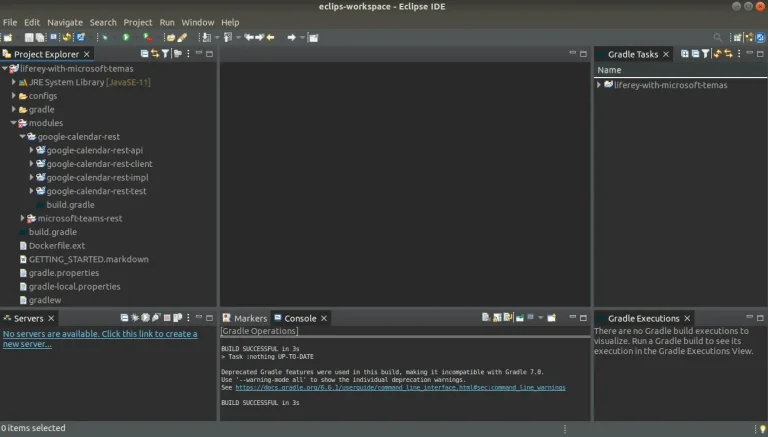The width and height of the screenshot is (768, 437).
Task: Select GETTING_STARTED.markdown file
Action: pos(88,259)
